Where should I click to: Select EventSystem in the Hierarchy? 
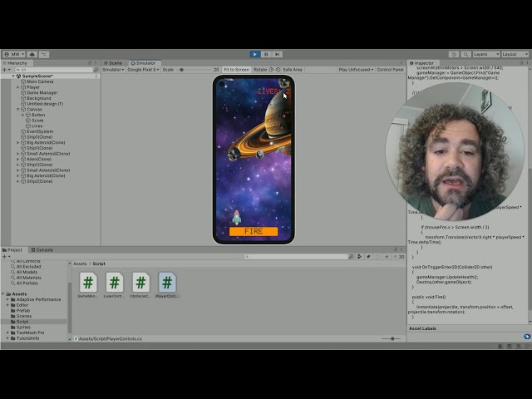click(40, 131)
